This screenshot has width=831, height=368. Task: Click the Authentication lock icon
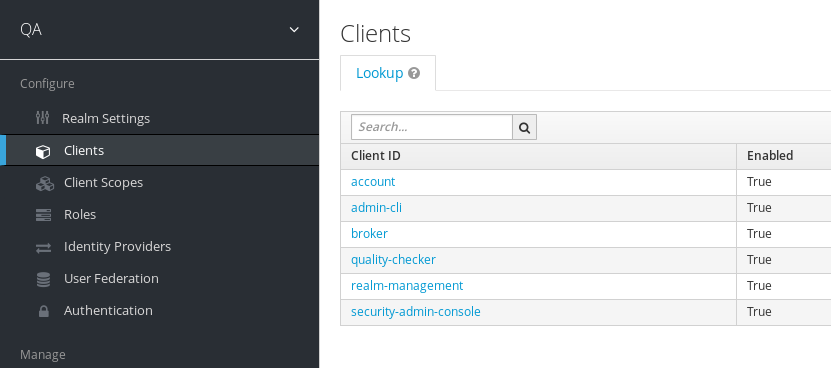coord(43,311)
